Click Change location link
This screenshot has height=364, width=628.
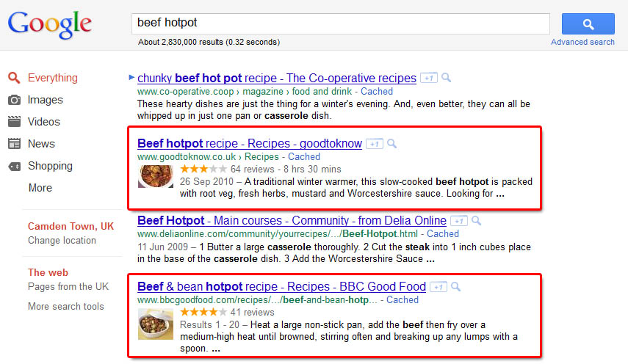tap(62, 241)
